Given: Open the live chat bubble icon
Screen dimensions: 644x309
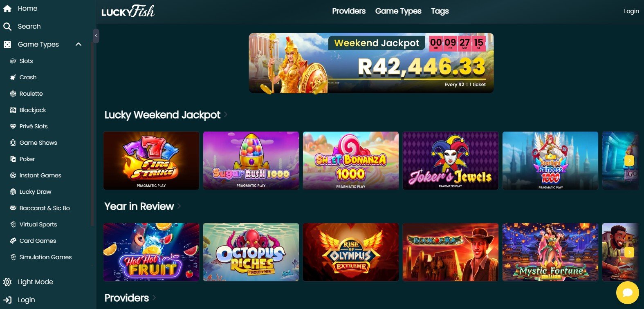Looking at the screenshot, I should click(628, 292).
